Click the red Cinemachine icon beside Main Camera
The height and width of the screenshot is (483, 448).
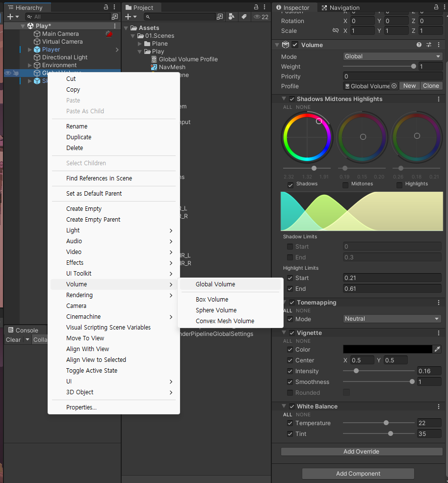click(x=109, y=34)
